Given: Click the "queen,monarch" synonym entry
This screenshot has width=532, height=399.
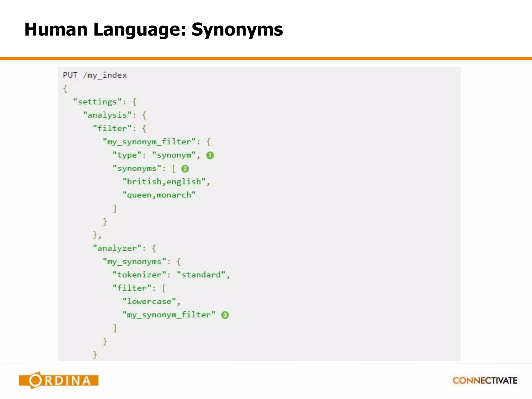Looking at the screenshot, I should (159, 195).
